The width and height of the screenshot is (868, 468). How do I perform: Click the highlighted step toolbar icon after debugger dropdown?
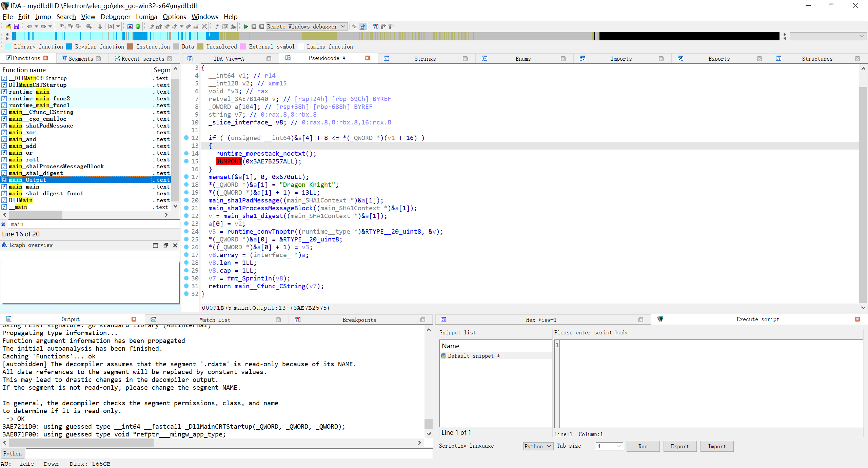[x=362, y=26]
